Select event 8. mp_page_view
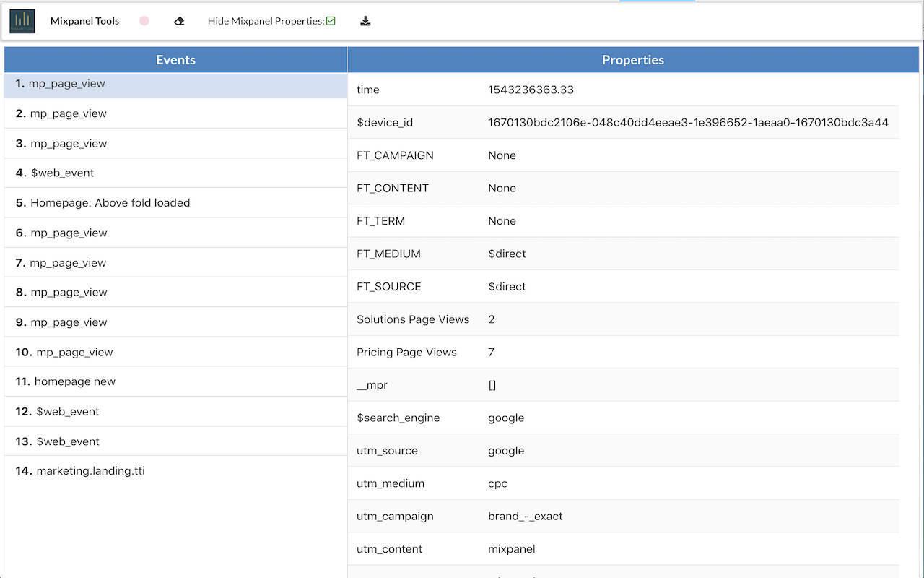The image size is (924, 578). click(175, 292)
